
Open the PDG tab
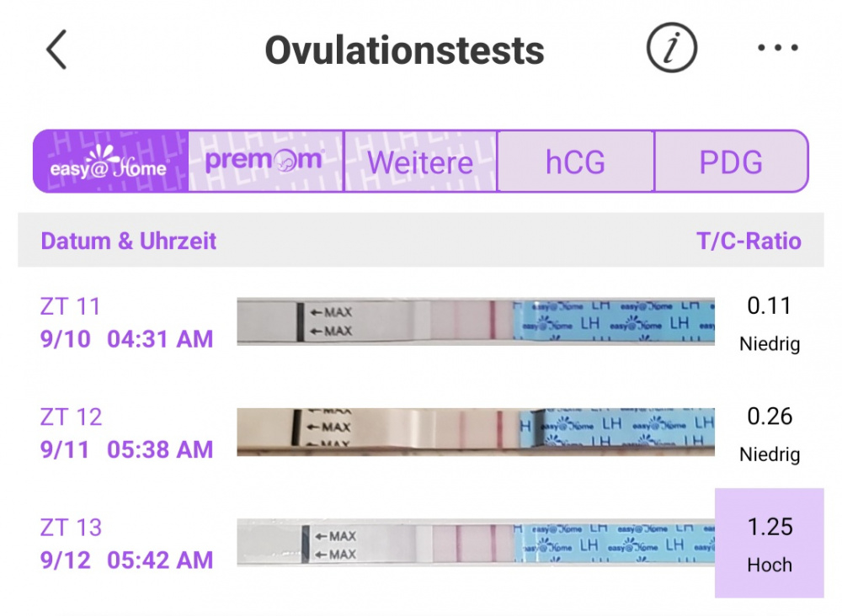(732, 161)
